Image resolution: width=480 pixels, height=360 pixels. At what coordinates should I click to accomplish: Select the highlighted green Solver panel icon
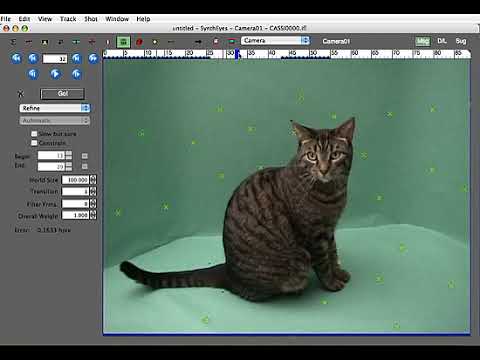123,42
